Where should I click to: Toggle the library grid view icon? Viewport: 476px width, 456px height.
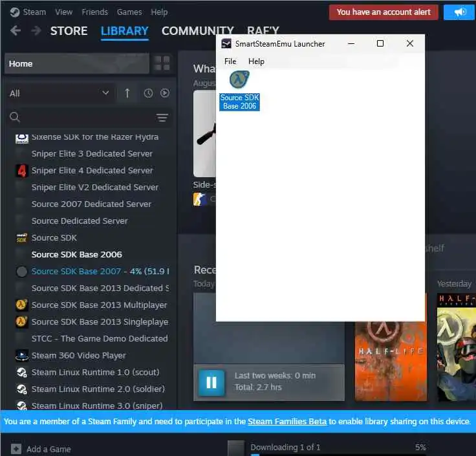click(x=162, y=63)
